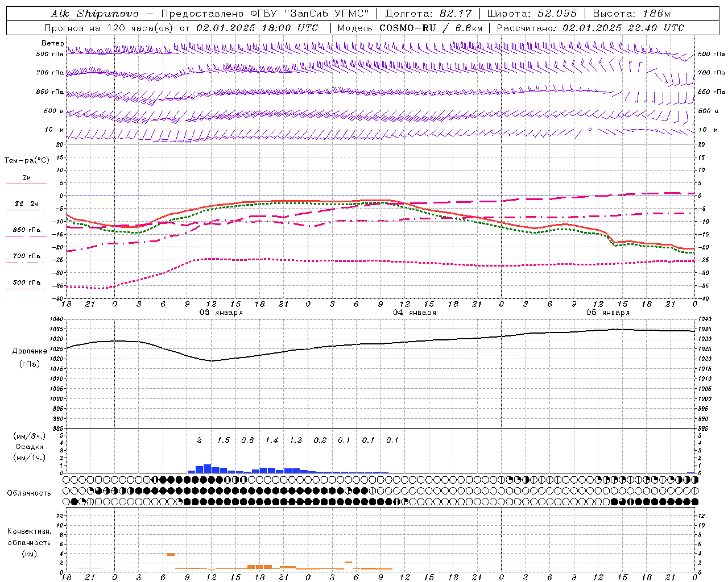
Task: Click the Конвективн. convective cloud label
Action: pyautogui.click(x=29, y=532)
